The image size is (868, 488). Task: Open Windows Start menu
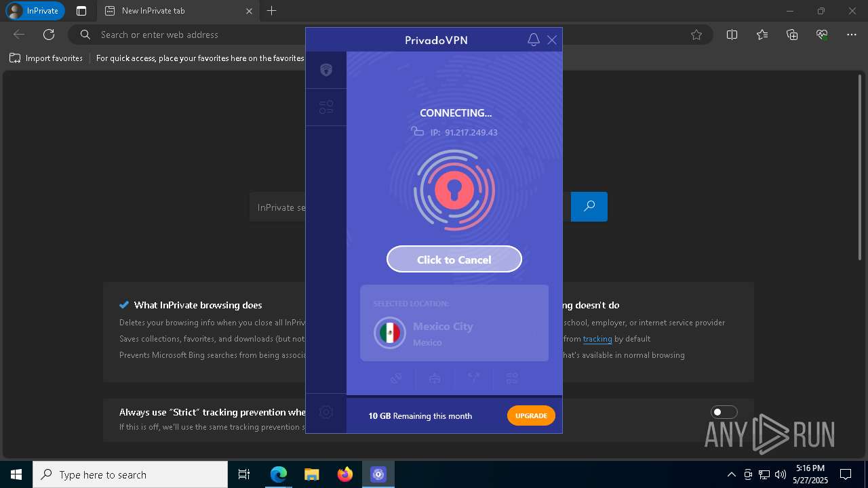[x=16, y=474]
